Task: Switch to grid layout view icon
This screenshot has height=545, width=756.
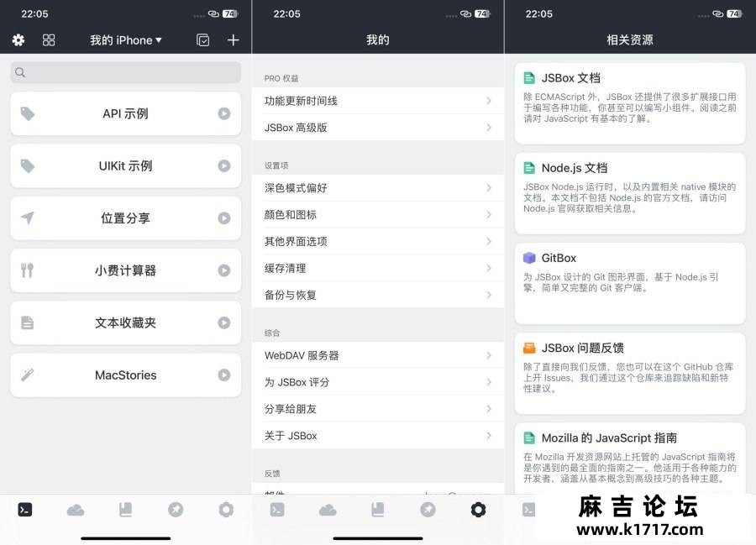Action: 49,40
